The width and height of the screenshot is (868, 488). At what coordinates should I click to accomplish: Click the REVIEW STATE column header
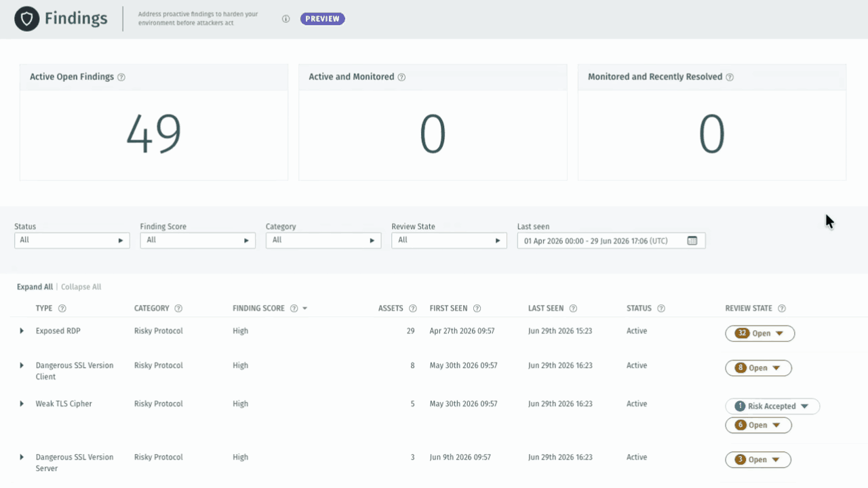tap(749, 308)
